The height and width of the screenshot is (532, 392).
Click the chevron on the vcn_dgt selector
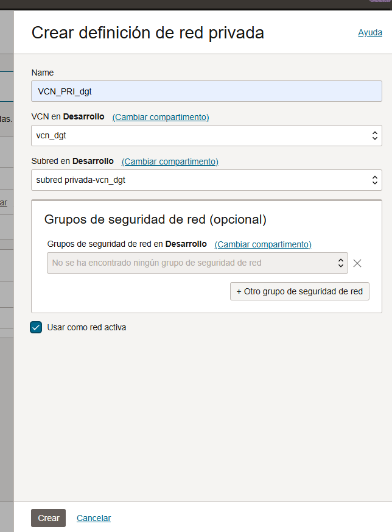(375, 135)
